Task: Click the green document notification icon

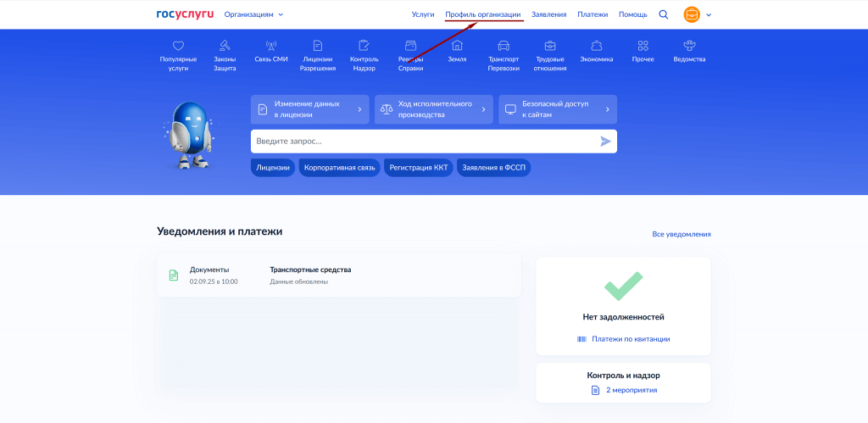Action: [174, 276]
